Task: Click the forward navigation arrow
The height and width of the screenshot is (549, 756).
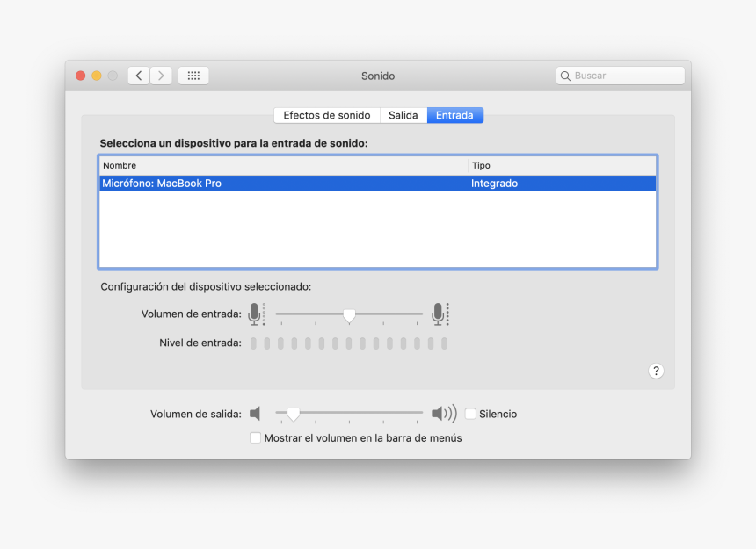Action: click(161, 75)
